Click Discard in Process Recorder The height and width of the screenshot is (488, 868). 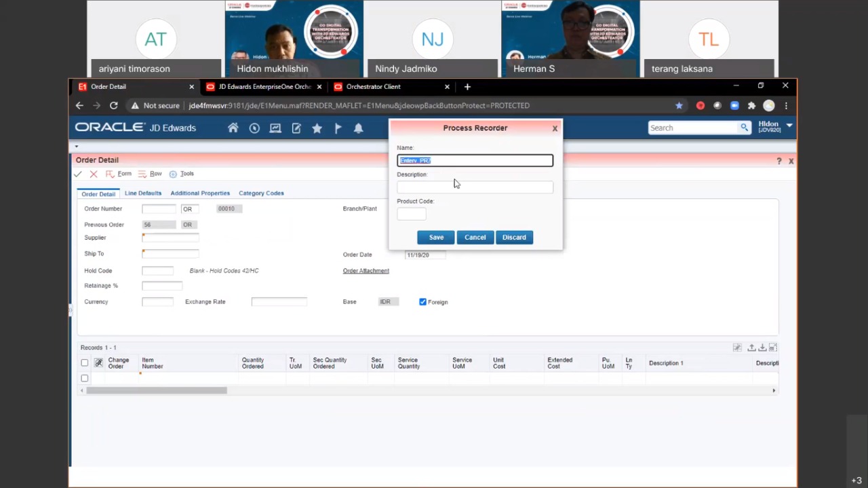514,238
